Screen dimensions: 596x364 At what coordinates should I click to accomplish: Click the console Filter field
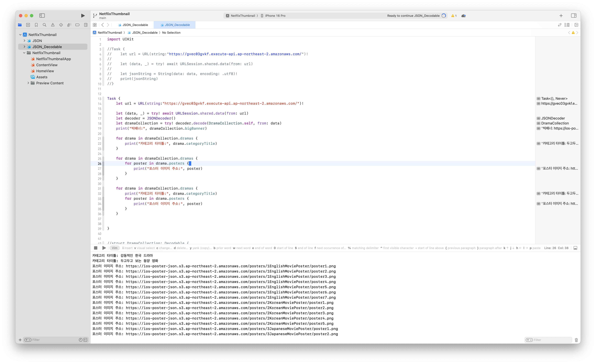548,340
